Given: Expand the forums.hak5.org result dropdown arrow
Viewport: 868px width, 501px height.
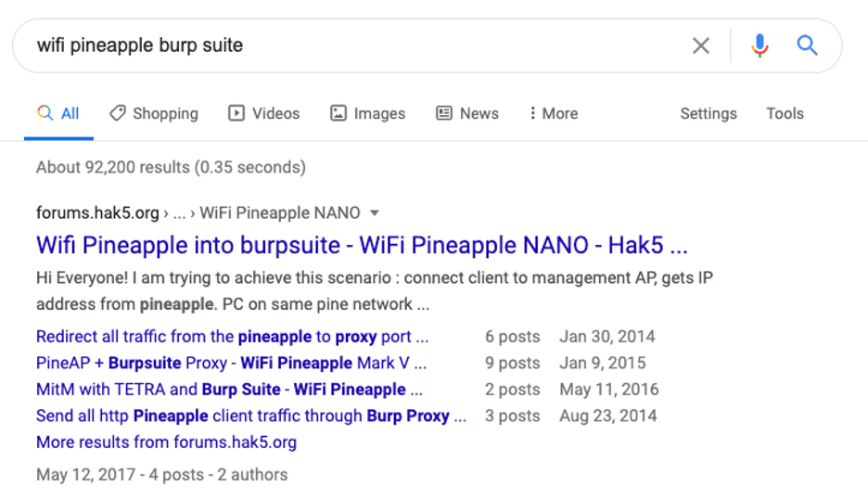Looking at the screenshot, I should [375, 213].
